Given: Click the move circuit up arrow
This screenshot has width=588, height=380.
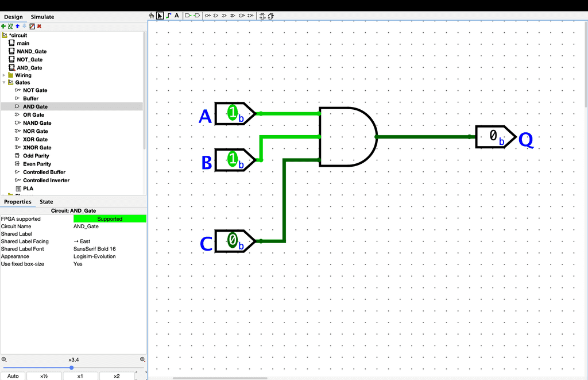Looking at the screenshot, I should [x=17, y=26].
